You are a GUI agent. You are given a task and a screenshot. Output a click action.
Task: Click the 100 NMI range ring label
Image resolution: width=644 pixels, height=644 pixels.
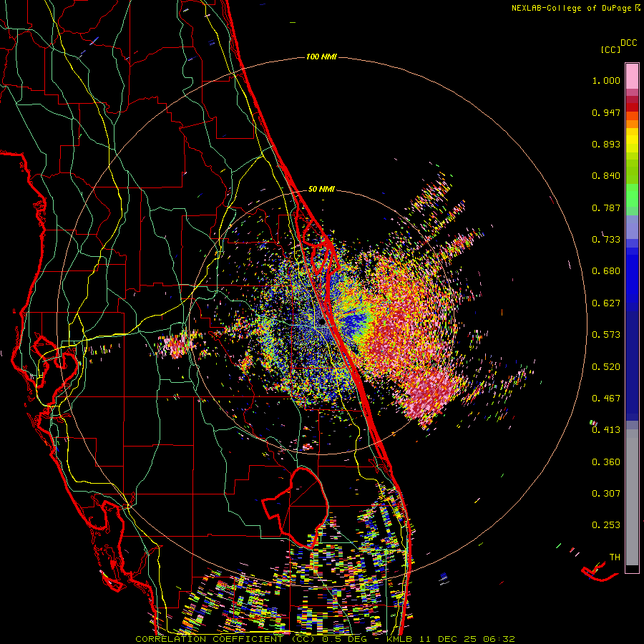321,57
